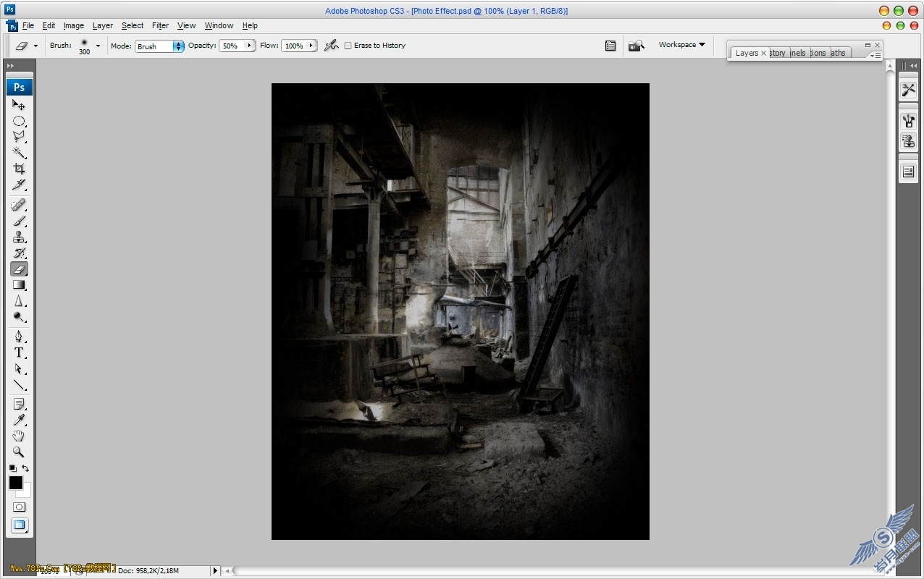Viewport: 924px width, 579px height.
Task: Select the Clone Stamp tool
Action: pyautogui.click(x=19, y=237)
